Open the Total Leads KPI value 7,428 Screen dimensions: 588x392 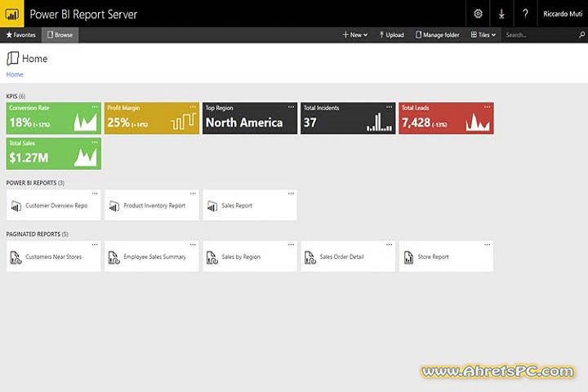tap(416, 122)
